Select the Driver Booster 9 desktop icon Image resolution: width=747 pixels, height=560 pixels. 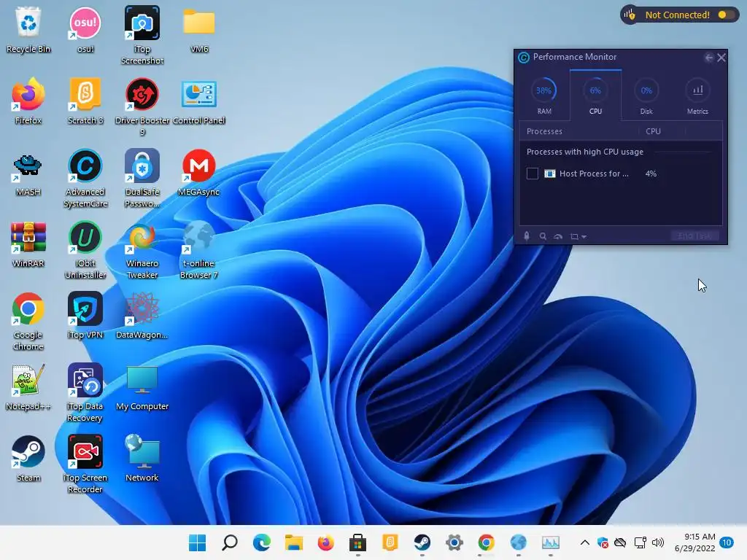(142, 106)
